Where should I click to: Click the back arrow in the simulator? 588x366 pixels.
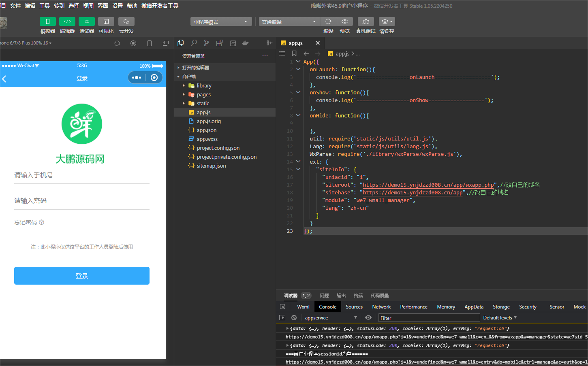point(4,79)
